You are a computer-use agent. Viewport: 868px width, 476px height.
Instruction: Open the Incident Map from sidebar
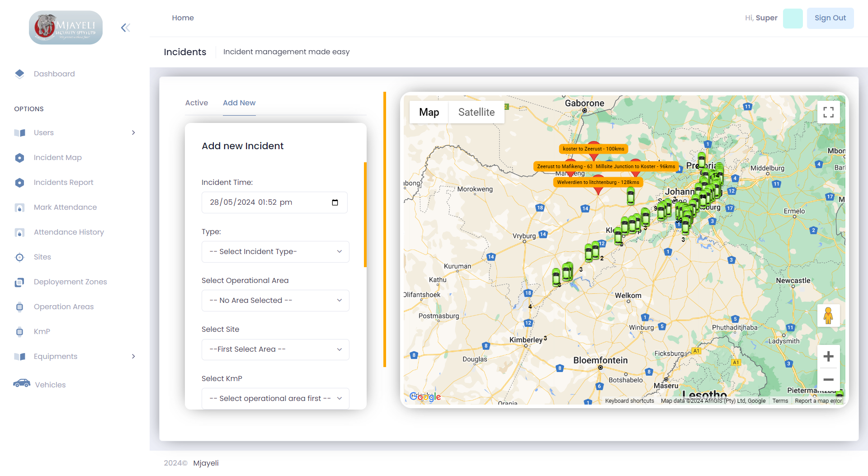[x=19, y=157]
